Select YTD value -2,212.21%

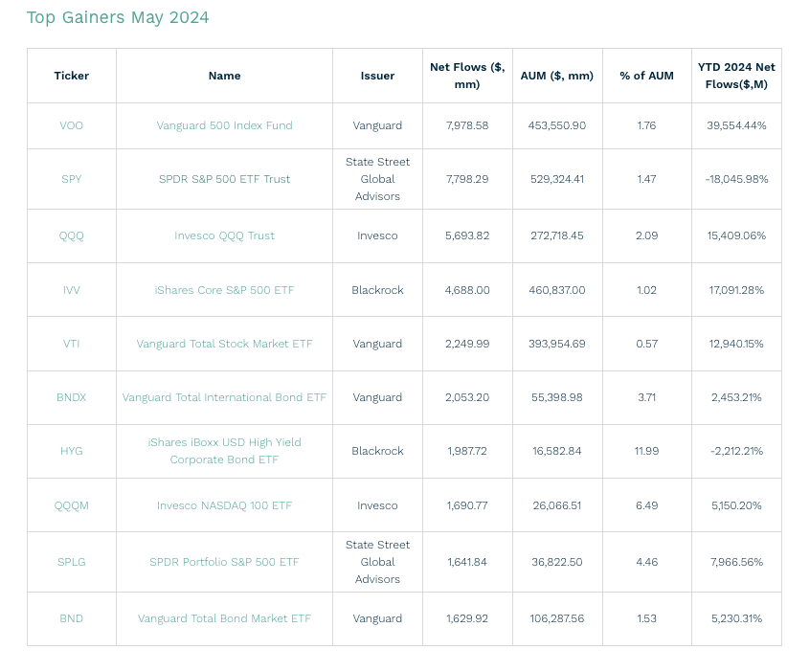(736, 452)
